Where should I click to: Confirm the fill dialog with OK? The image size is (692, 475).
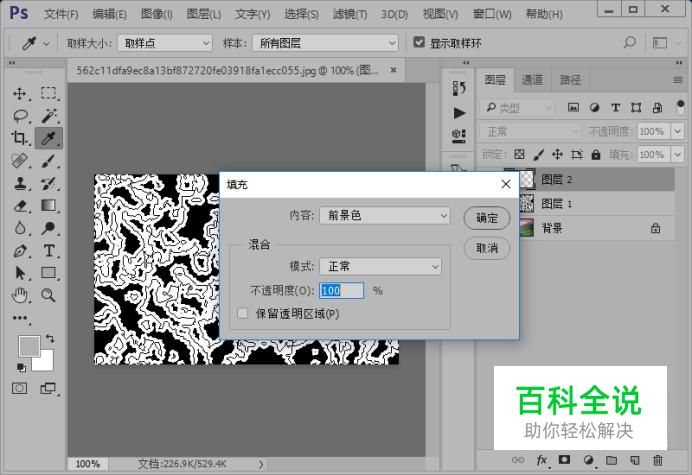click(x=487, y=218)
